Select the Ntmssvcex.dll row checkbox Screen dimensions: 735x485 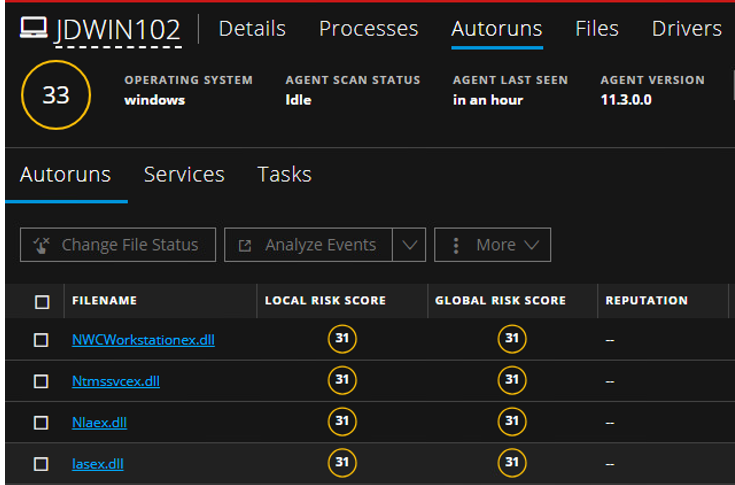(x=41, y=381)
